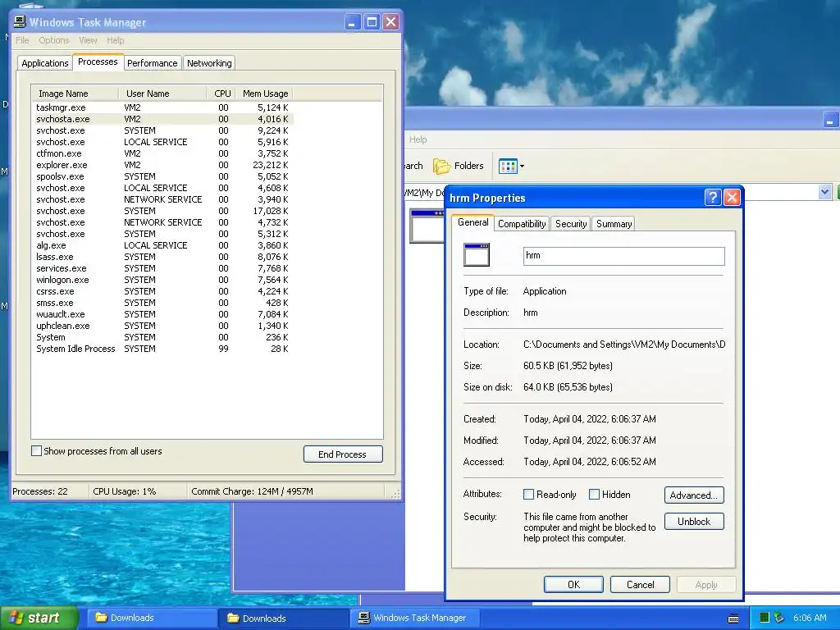
Task: Open the View menu in Task Manager
Action: [88, 40]
